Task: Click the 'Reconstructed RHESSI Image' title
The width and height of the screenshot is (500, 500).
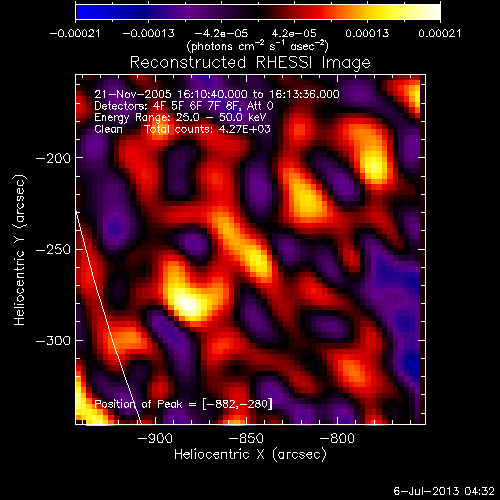Action: click(250, 63)
